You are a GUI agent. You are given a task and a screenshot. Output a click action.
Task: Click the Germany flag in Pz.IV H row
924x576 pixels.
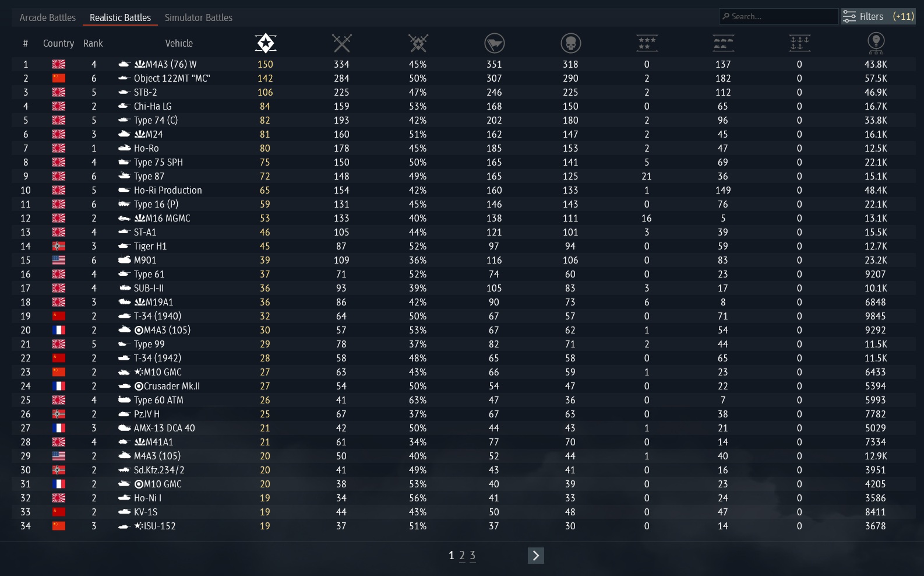click(59, 414)
